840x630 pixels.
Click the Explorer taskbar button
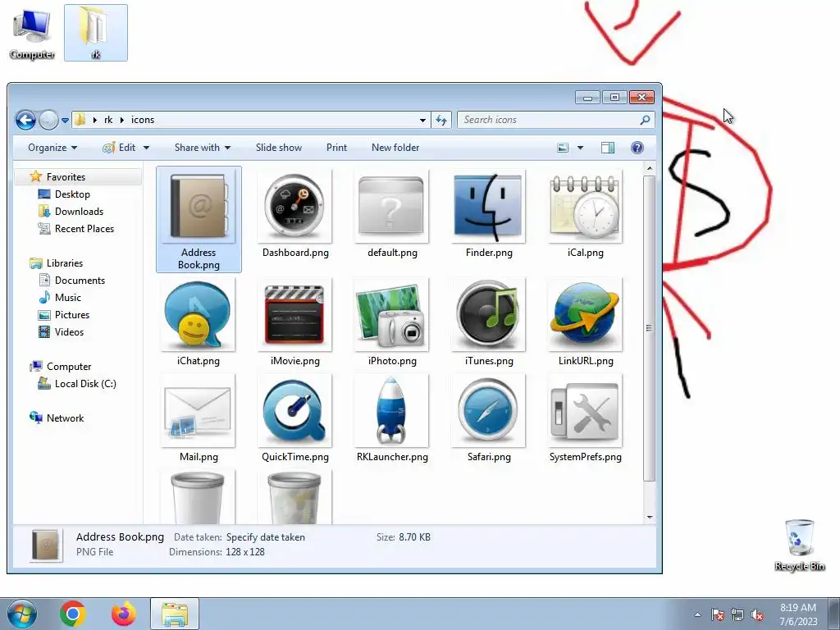(x=175, y=614)
